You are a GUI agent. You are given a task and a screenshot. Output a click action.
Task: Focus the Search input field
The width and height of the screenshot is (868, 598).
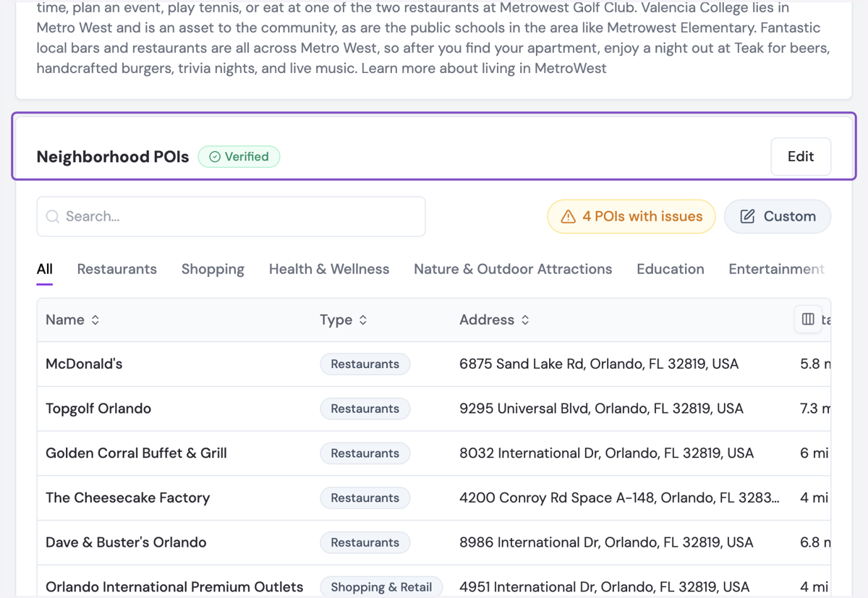[231, 216]
